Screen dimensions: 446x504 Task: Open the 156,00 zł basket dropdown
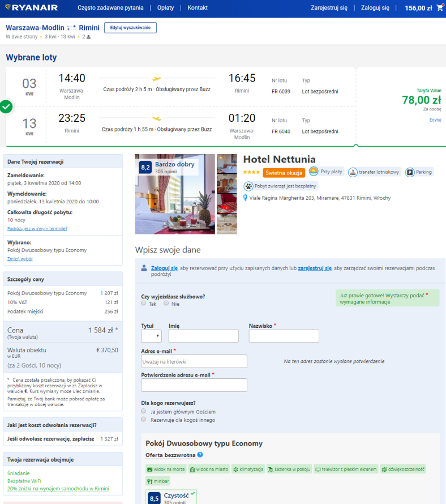coord(426,8)
